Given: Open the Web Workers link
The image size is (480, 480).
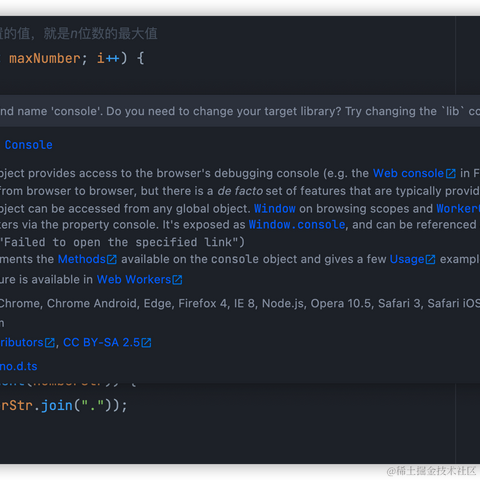Looking at the screenshot, I should (134, 279).
